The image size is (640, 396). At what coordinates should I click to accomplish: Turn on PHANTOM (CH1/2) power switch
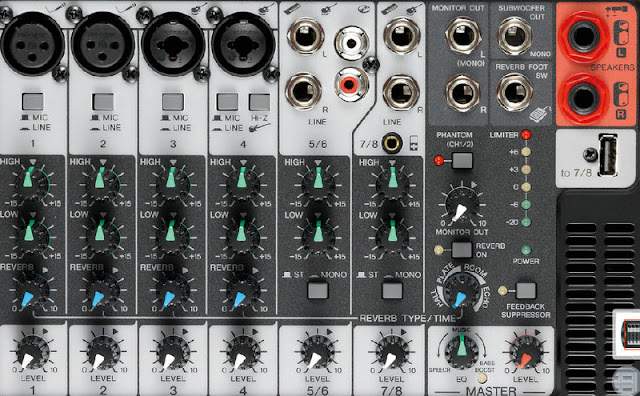point(462,160)
